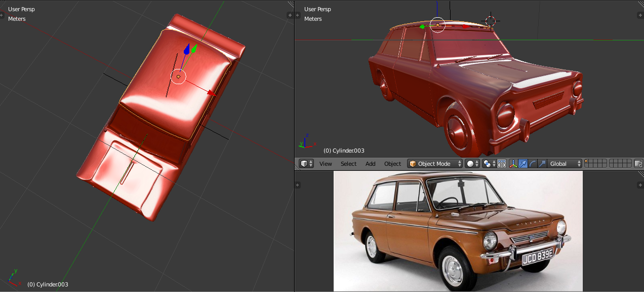Image resolution: width=644 pixels, height=292 pixels.
Task: Open the Object Mode dropdown
Action: point(435,164)
